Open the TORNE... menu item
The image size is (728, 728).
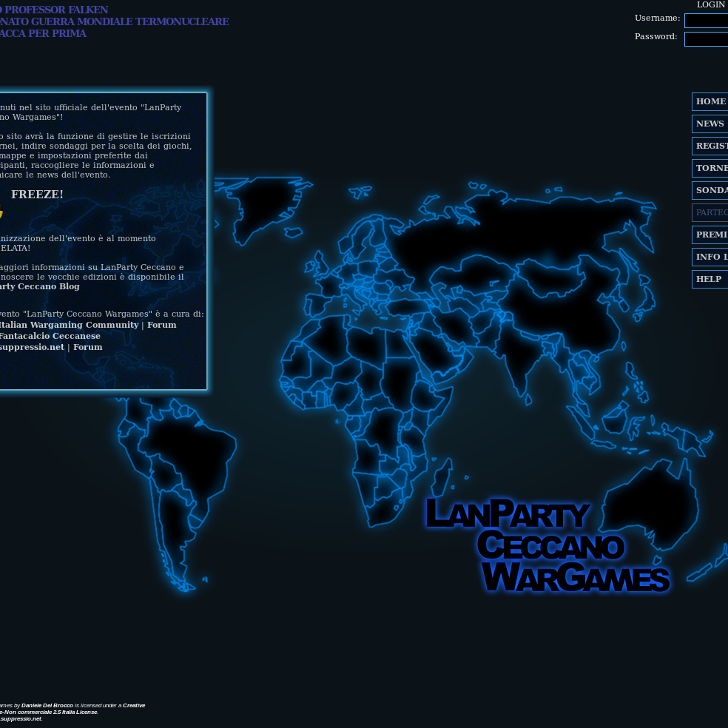click(x=710, y=168)
